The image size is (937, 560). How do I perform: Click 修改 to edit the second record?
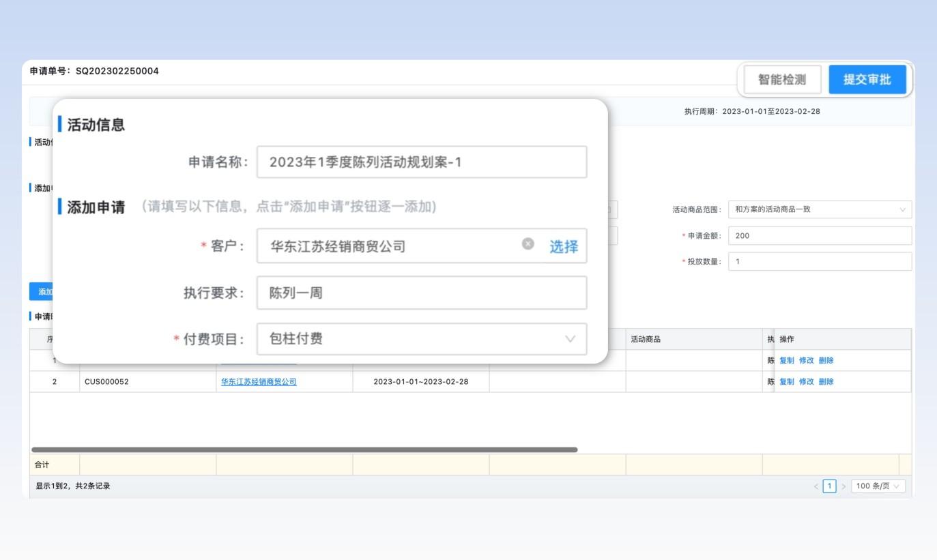pyautogui.click(x=805, y=381)
